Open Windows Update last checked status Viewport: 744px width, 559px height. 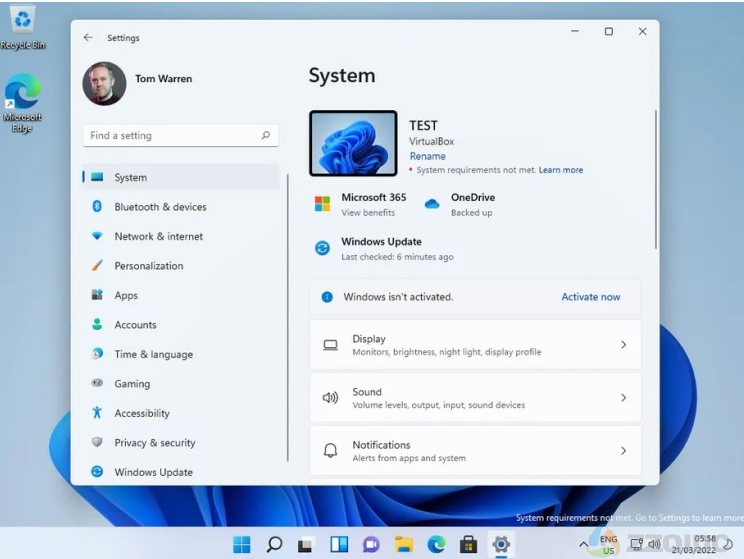coord(398,257)
